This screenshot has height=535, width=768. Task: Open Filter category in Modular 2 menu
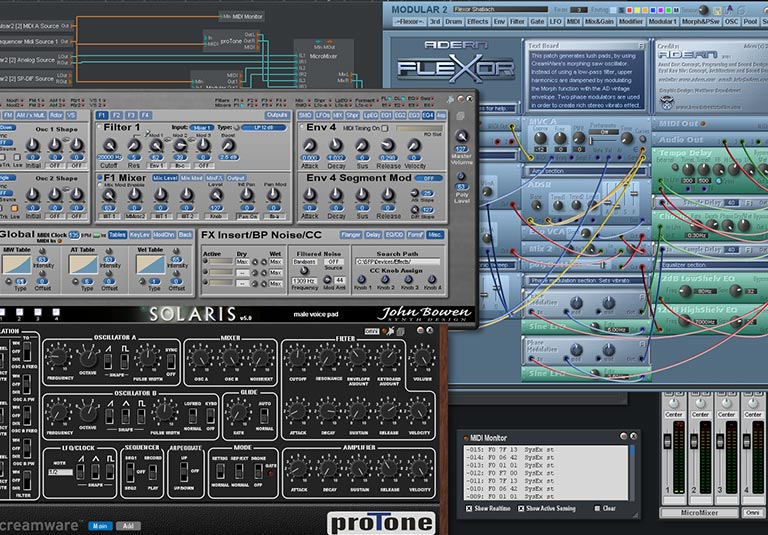517,22
